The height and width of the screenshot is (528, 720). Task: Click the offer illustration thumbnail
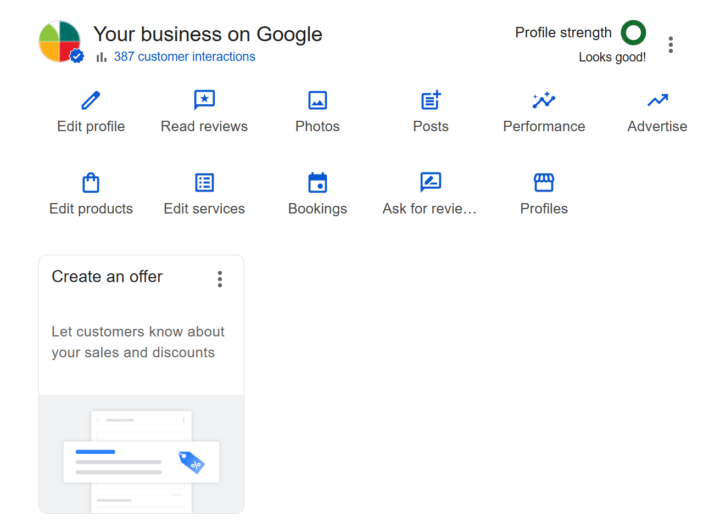click(141, 455)
